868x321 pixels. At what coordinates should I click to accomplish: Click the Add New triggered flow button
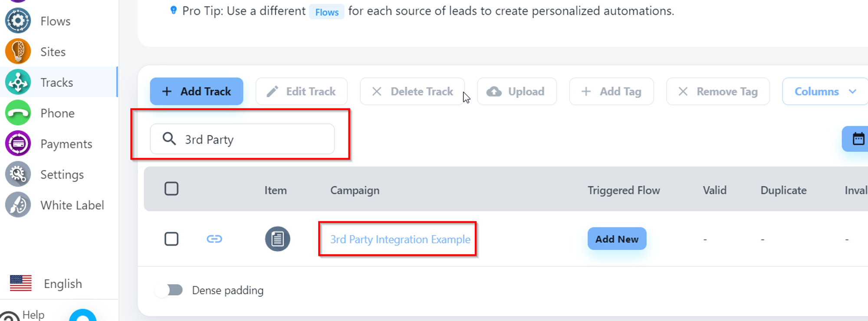pos(617,239)
